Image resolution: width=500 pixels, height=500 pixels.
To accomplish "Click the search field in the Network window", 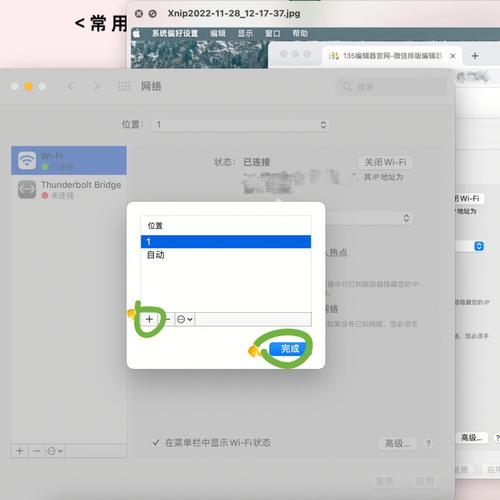I will tap(391, 87).
